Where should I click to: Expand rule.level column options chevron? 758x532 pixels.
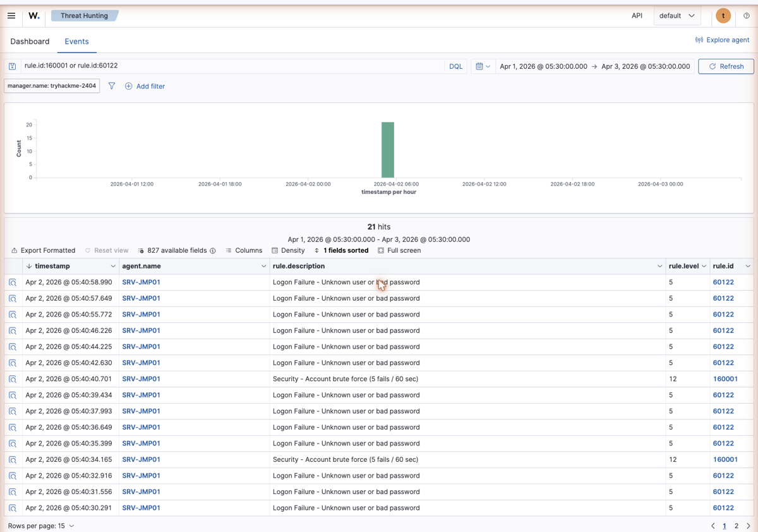tap(704, 267)
